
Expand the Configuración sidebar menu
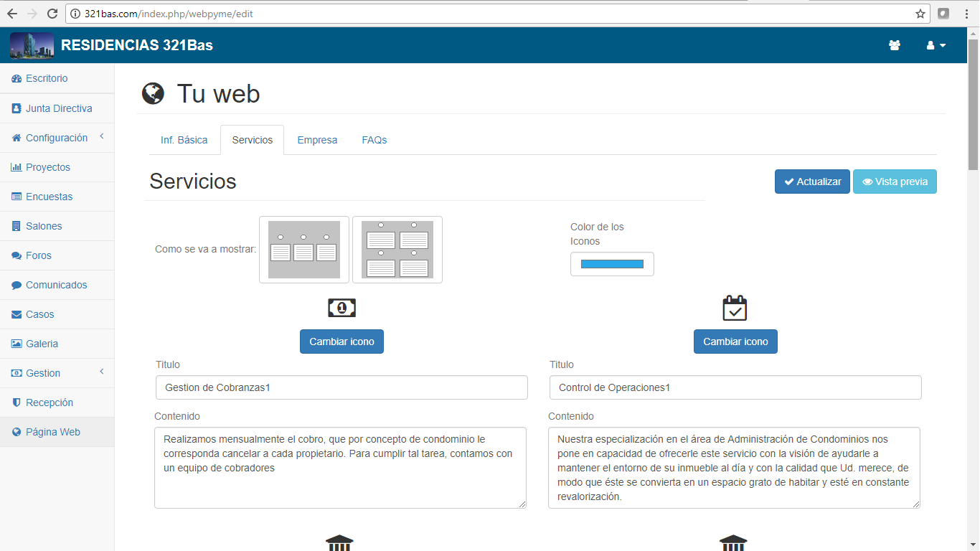coord(57,138)
